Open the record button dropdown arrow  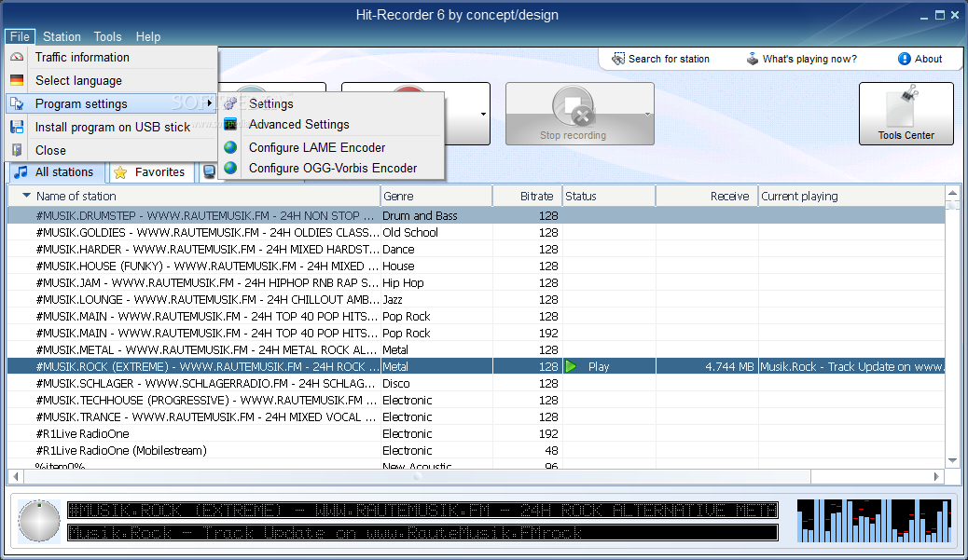click(483, 114)
